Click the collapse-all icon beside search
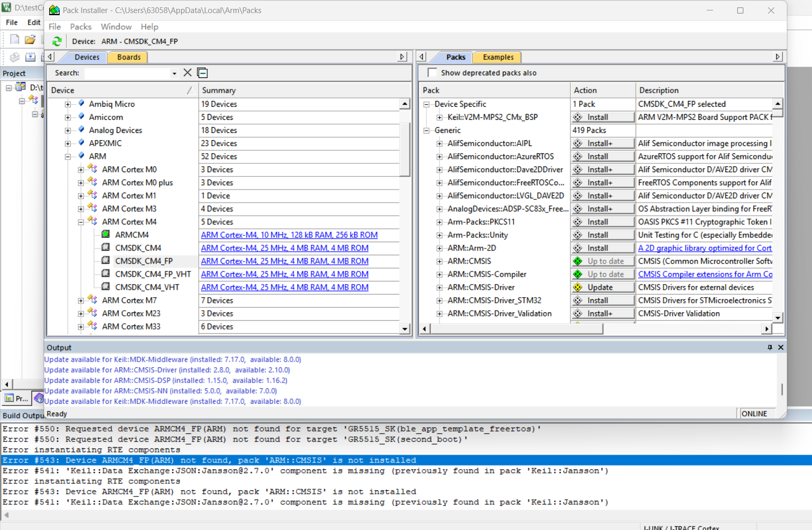 (202, 73)
